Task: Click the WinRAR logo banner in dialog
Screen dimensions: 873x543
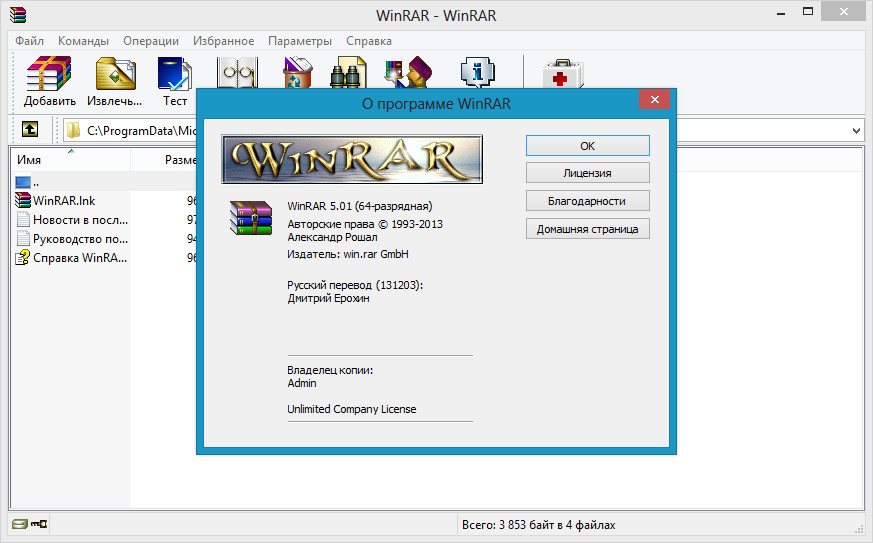Action: click(352, 159)
